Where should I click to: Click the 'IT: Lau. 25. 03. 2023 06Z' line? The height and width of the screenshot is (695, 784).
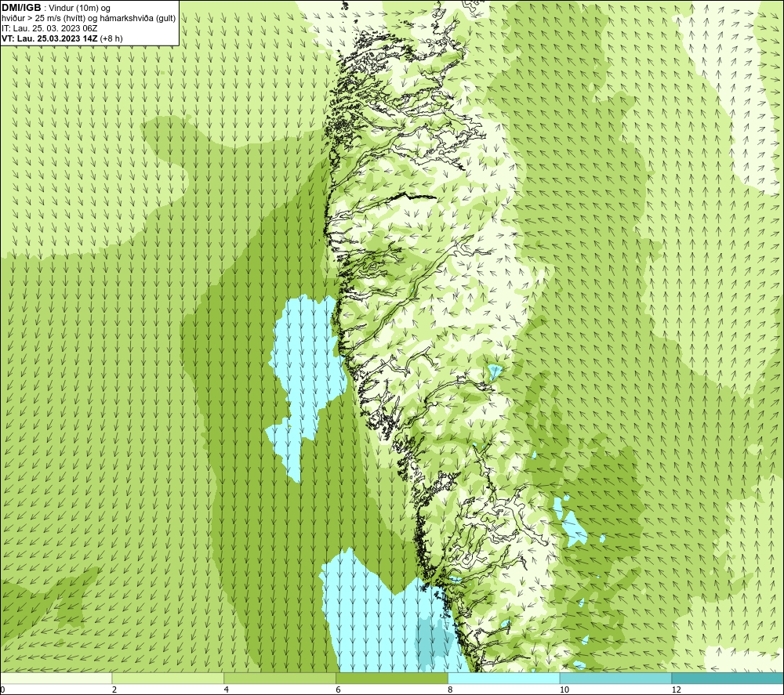[49, 28]
